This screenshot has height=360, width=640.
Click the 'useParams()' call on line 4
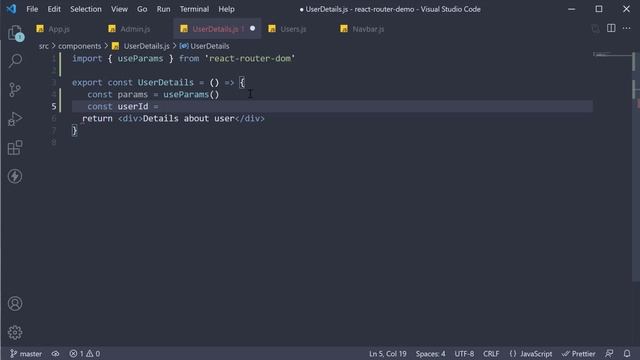191,95
